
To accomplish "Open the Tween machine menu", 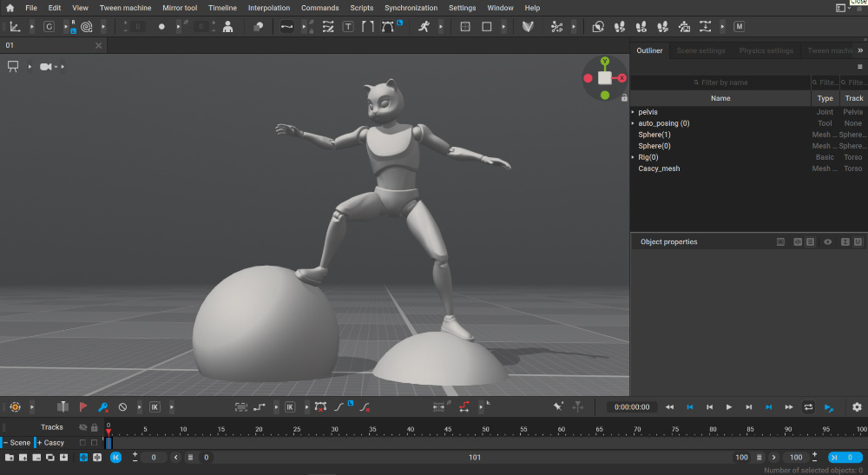I will click(x=125, y=8).
